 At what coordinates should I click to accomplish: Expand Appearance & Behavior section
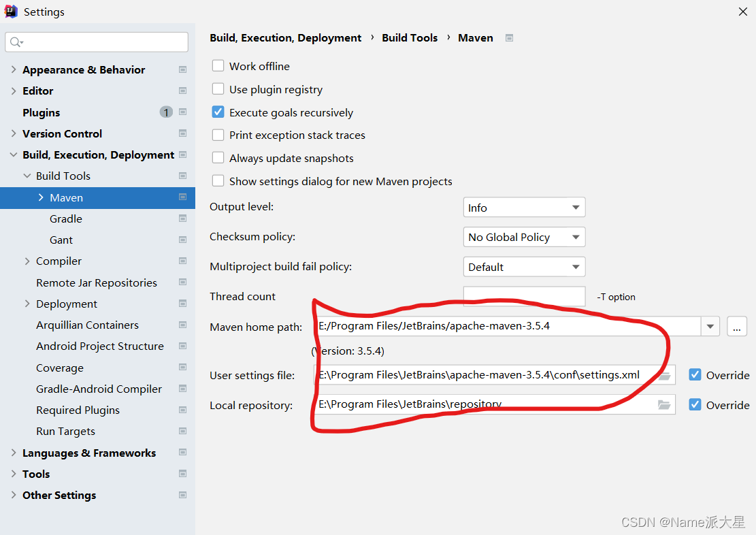tap(14, 69)
